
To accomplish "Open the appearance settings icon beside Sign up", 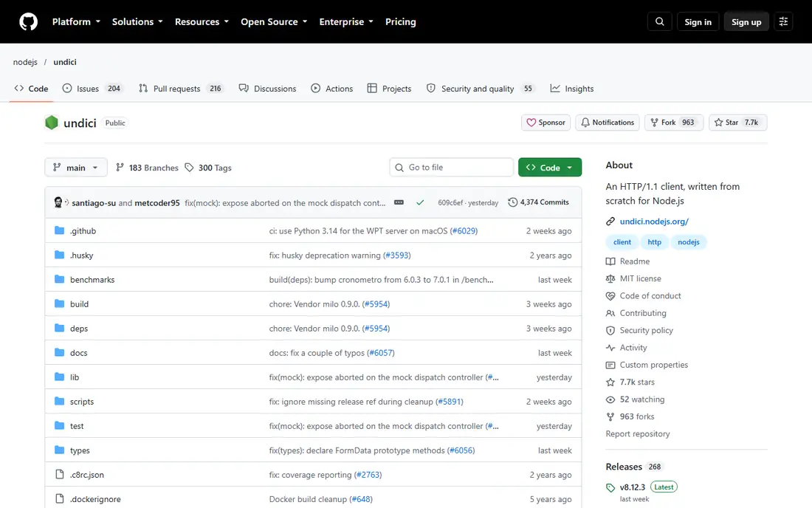I will (x=783, y=21).
